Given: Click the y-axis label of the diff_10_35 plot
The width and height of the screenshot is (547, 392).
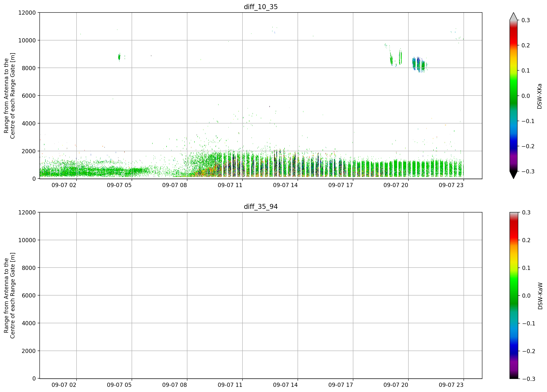Looking at the screenshot, I should pyautogui.click(x=9, y=96).
